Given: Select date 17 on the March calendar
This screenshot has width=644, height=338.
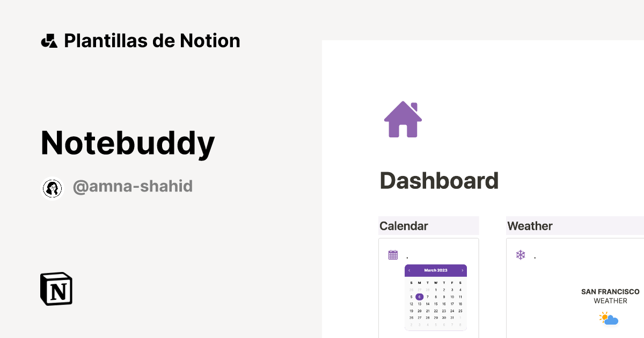Looking at the screenshot, I should (x=452, y=303).
